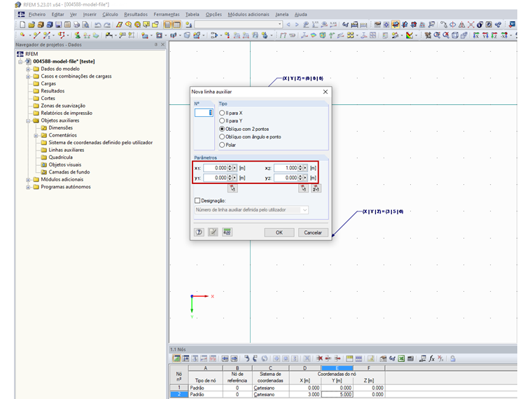The height and width of the screenshot is (399, 532).
Task: Expand 'Módulos adicionais' tree node
Action: click(29, 179)
